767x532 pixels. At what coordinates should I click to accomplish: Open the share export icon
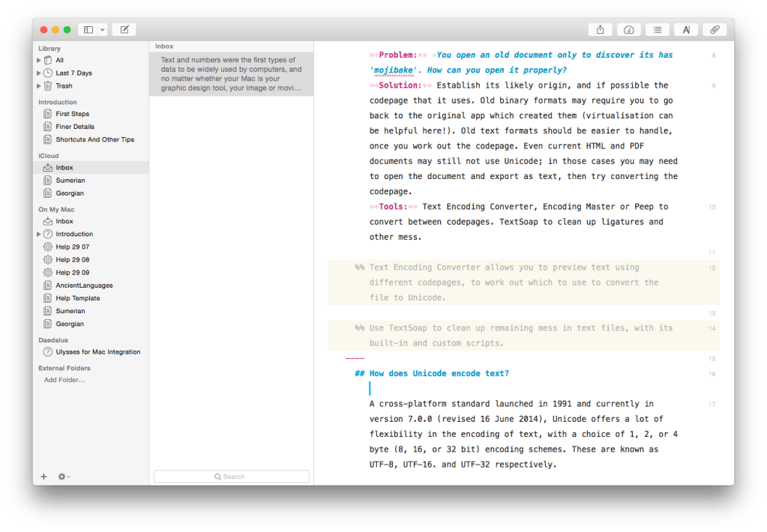pos(601,30)
